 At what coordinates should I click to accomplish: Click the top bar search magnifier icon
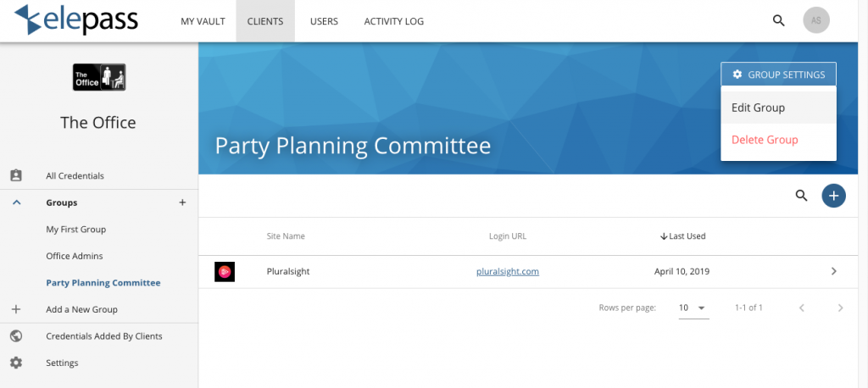778,20
